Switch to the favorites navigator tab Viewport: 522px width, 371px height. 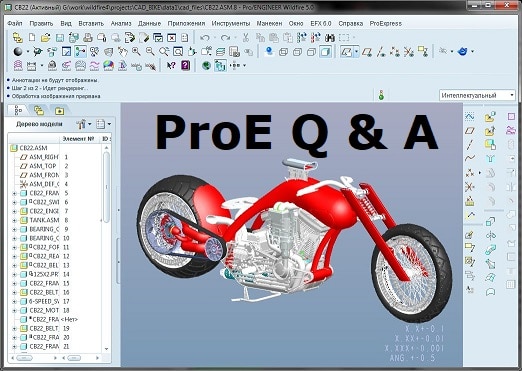(x=59, y=111)
